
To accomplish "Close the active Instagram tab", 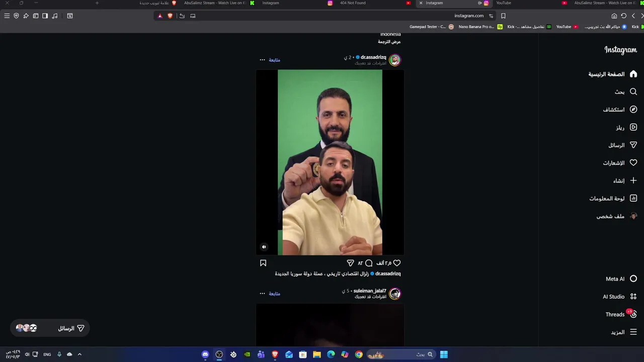I will [x=421, y=3].
